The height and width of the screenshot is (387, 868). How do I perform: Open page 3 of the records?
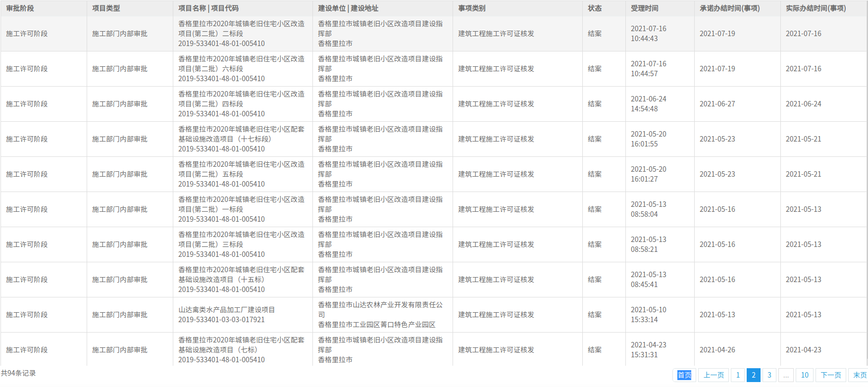(769, 375)
